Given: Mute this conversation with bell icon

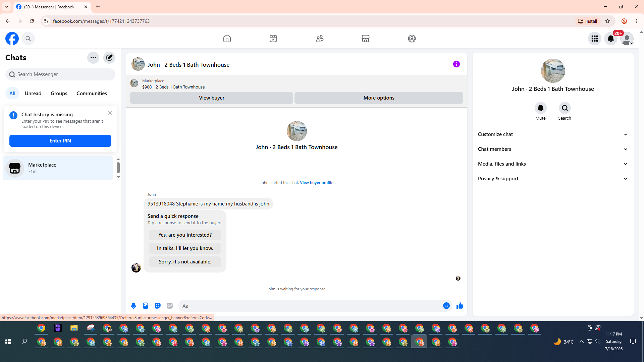Looking at the screenshot, I should [x=541, y=108].
